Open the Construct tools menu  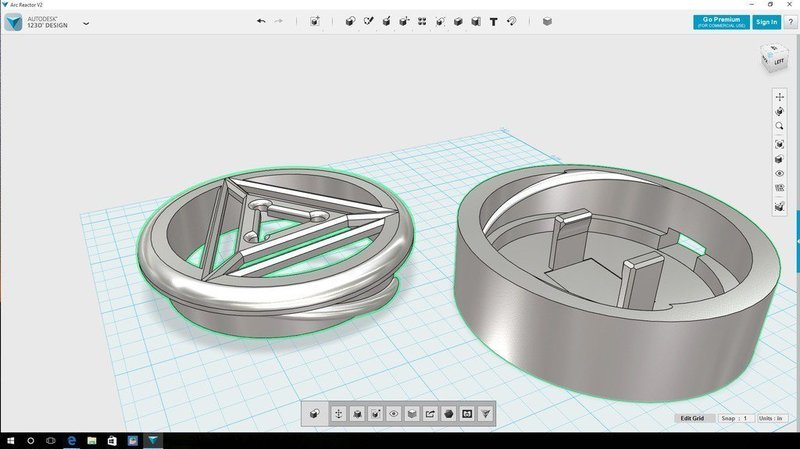(x=386, y=21)
